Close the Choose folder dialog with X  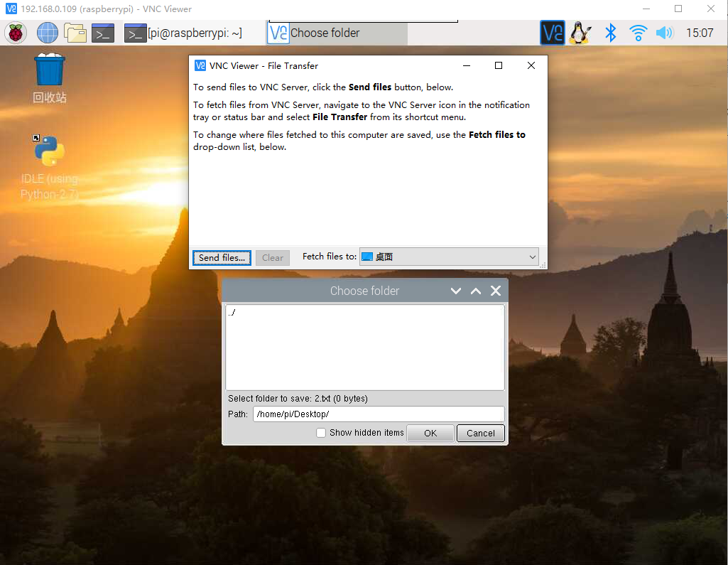click(x=496, y=291)
